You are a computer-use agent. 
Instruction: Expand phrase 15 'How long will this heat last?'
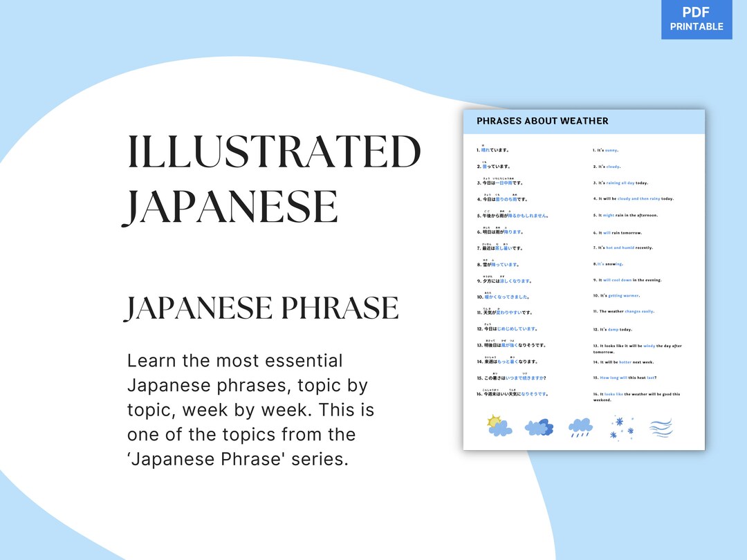coord(626,378)
